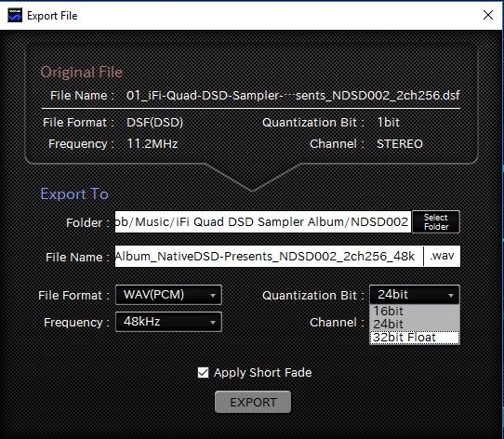Close the Export File dialog
Screen dimensions: 504x439
pos(488,15)
